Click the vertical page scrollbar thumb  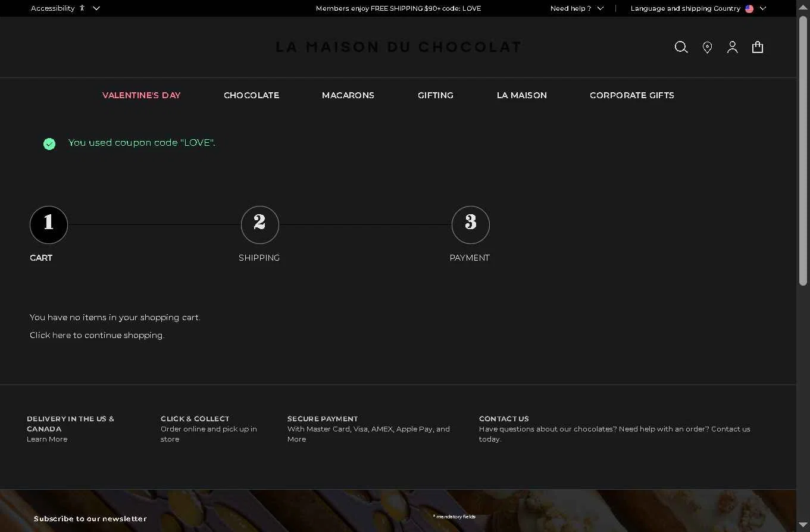[803, 151]
